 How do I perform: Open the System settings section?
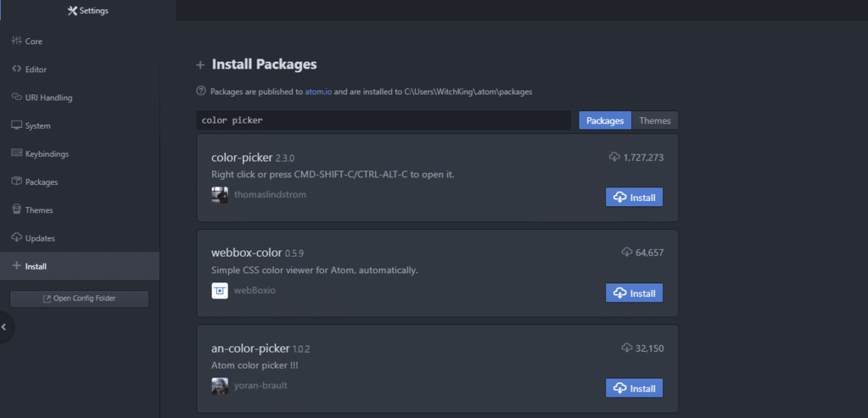(x=80, y=126)
